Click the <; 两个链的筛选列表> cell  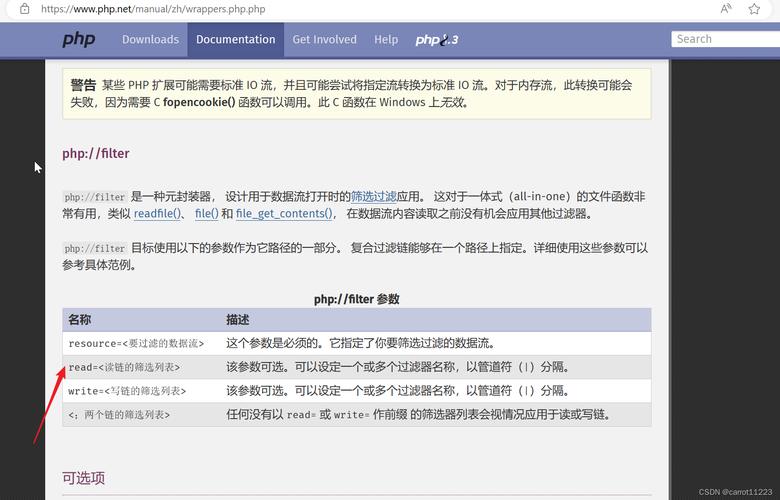142,414
